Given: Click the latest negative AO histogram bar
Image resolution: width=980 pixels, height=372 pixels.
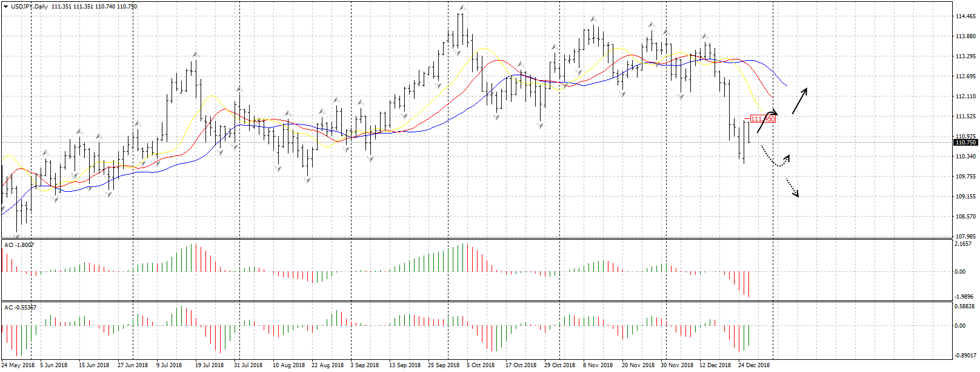Looking at the screenshot, I should tap(749, 284).
